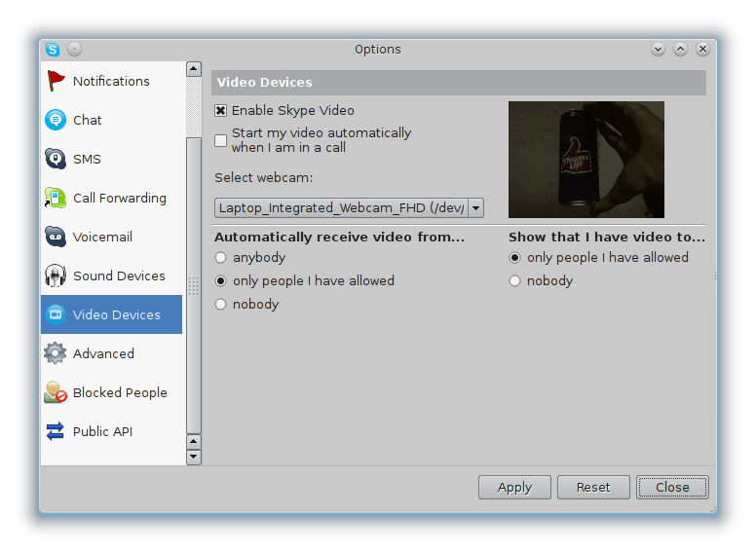Click the Call Forwarding phone icon

click(56, 198)
